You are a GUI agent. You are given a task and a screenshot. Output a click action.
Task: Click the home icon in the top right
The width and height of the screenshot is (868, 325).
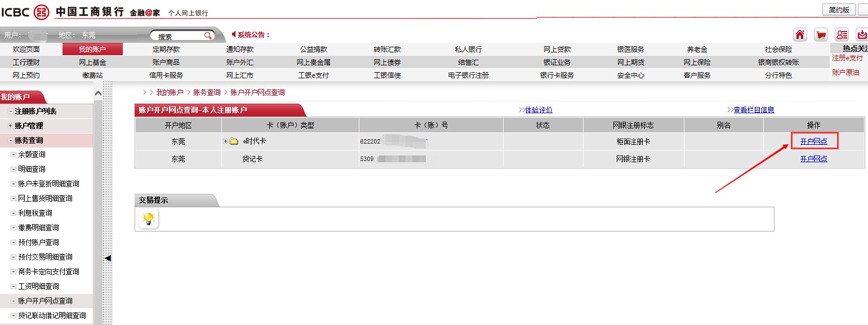800,34
